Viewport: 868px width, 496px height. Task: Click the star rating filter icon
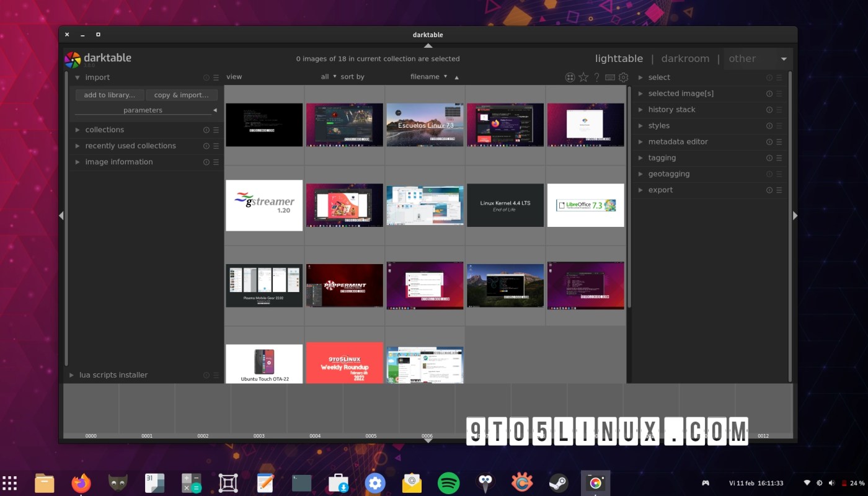tap(583, 77)
